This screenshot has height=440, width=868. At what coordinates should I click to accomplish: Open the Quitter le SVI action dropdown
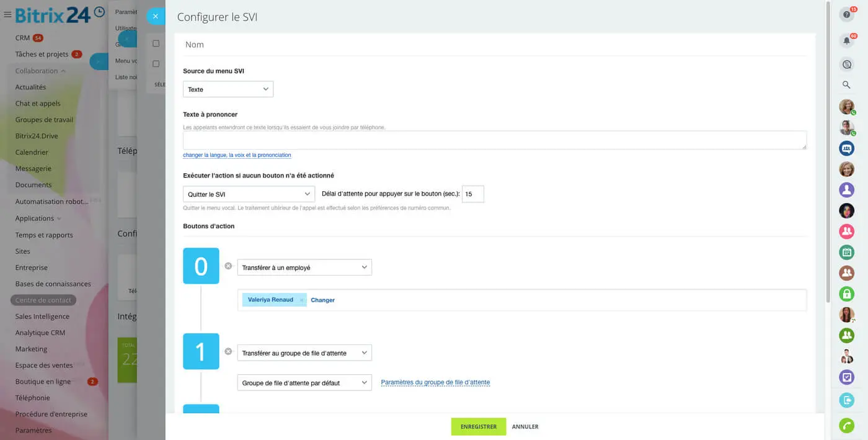point(249,194)
